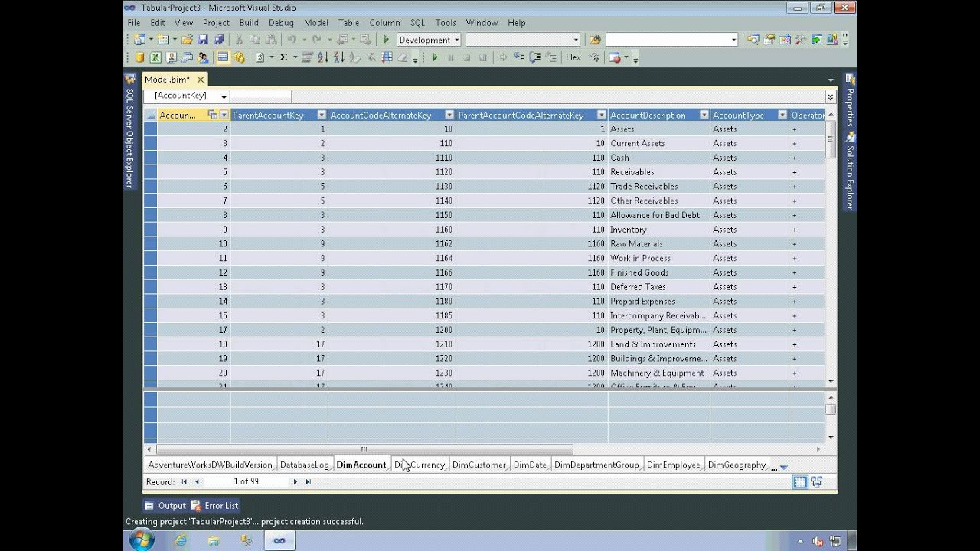The image size is (980, 551).
Task: Open the Output panel
Action: point(165,505)
